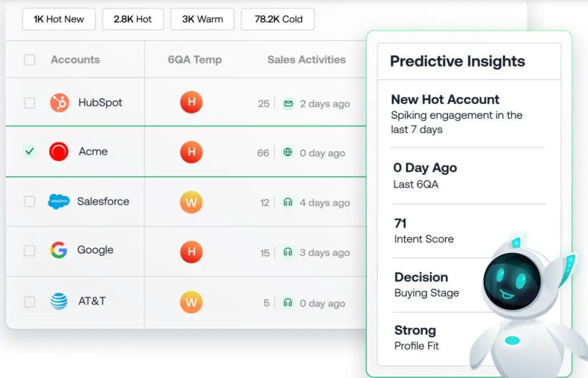This screenshot has height=378, width=588.
Task: Select the 78.2K Cold segment filter
Action: coord(277,19)
